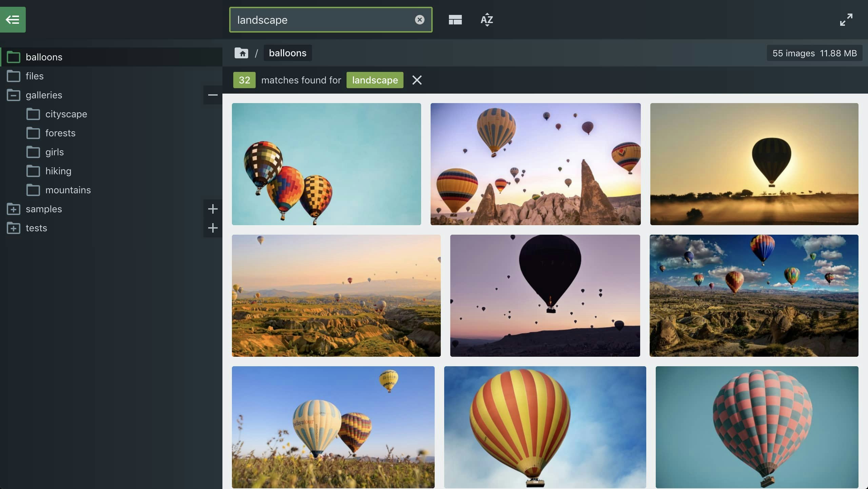Switch to the grid layout view
Image resolution: width=868 pixels, height=489 pixels.
[x=454, y=19]
